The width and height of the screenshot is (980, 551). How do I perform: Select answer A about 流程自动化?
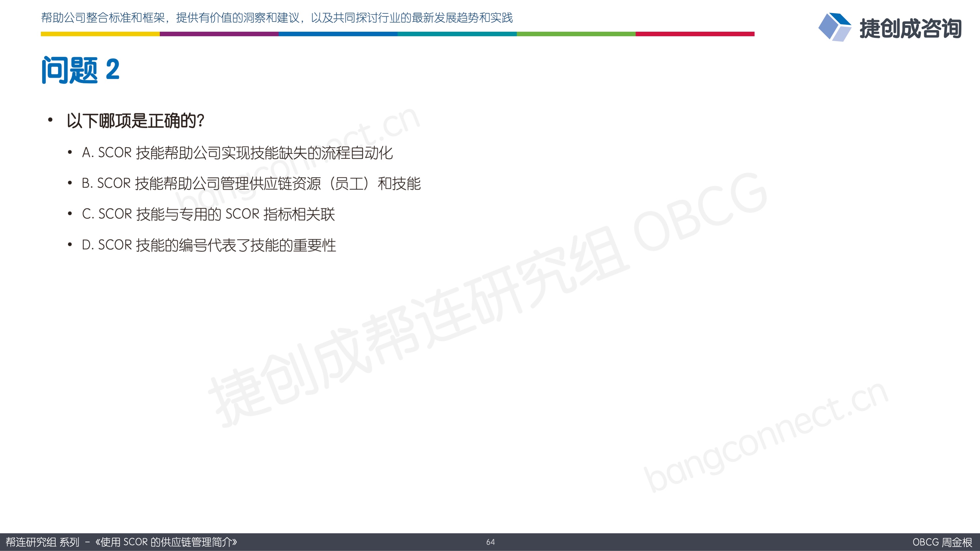237,153
